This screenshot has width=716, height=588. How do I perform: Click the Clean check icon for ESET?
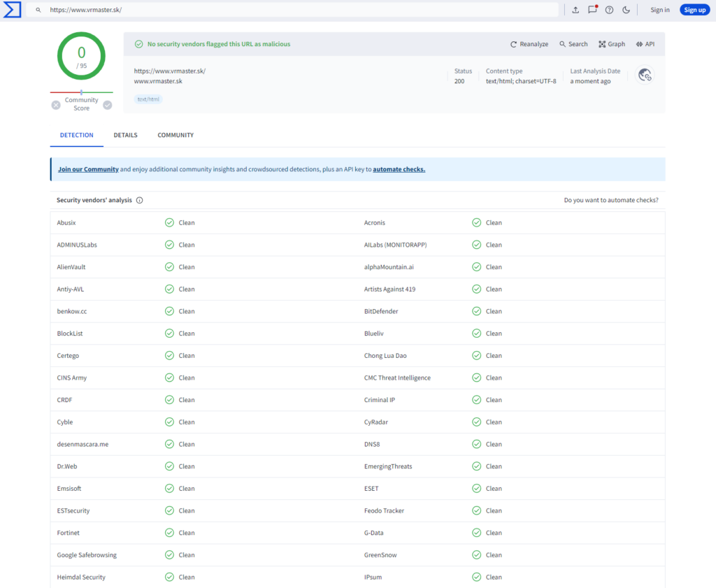[477, 489]
